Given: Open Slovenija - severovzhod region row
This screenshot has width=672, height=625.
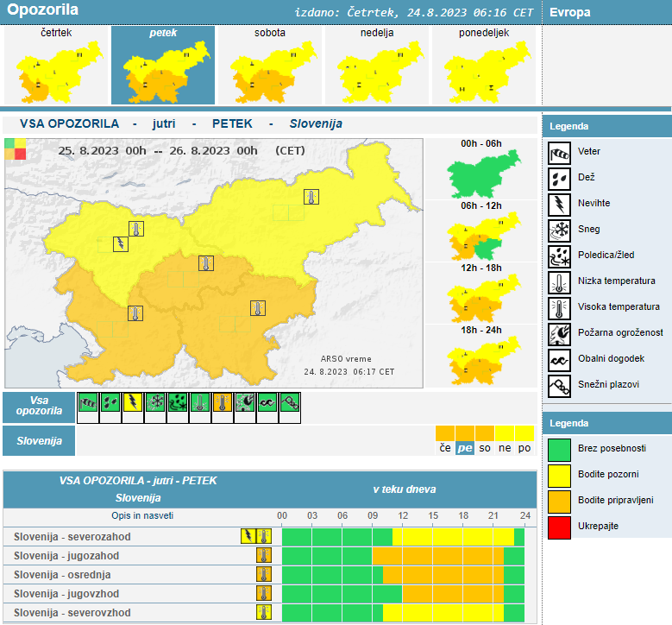Looking at the screenshot, I should pos(72,612).
